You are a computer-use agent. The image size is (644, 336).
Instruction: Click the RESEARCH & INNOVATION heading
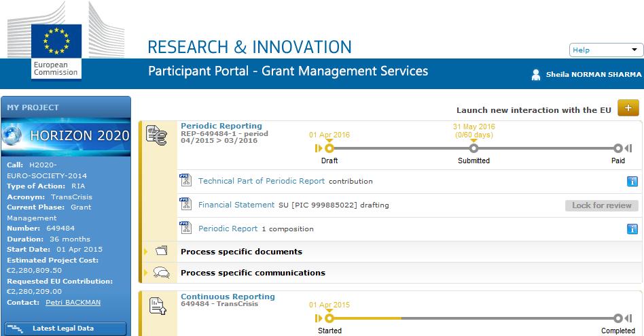pyautogui.click(x=249, y=48)
